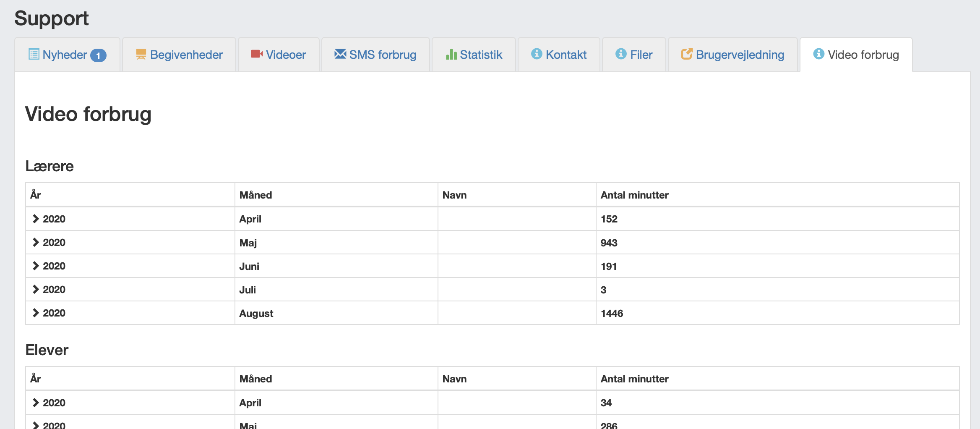Click the SMS envelope icon

340,54
